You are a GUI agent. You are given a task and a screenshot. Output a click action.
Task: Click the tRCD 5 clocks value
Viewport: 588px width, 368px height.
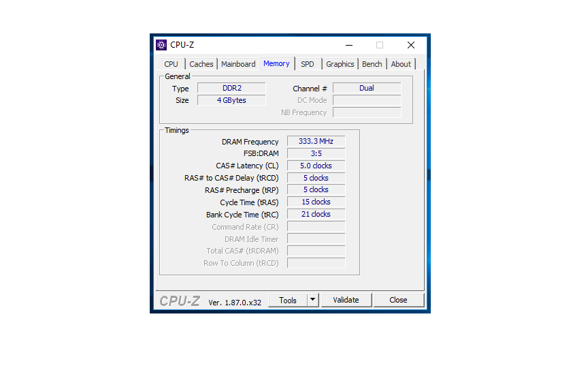[x=316, y=178]
